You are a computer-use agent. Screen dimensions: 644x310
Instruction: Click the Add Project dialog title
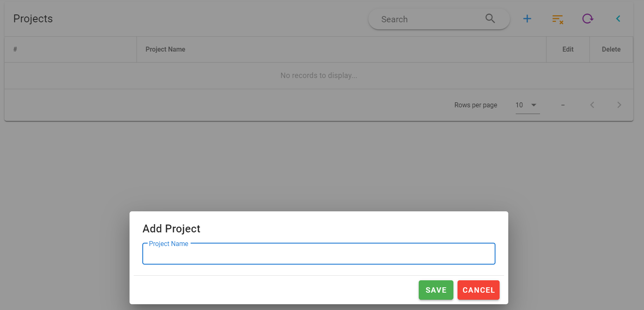(171, 229)
